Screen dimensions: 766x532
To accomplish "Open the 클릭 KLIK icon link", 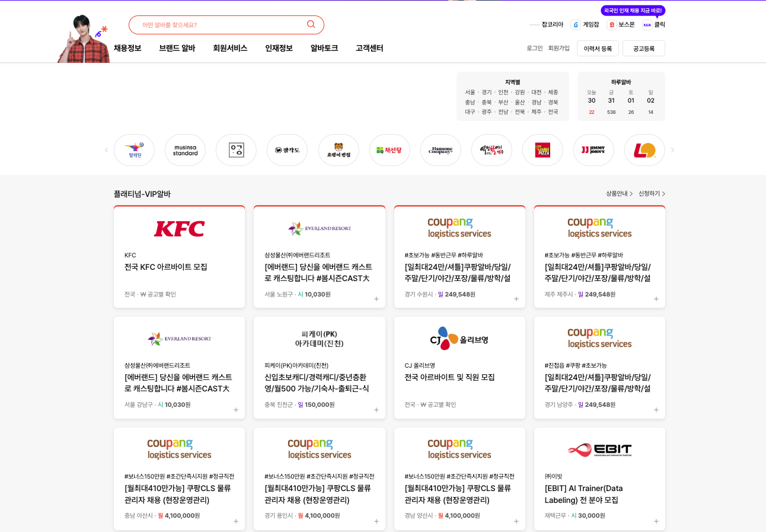I will click(x=654, y=24).
